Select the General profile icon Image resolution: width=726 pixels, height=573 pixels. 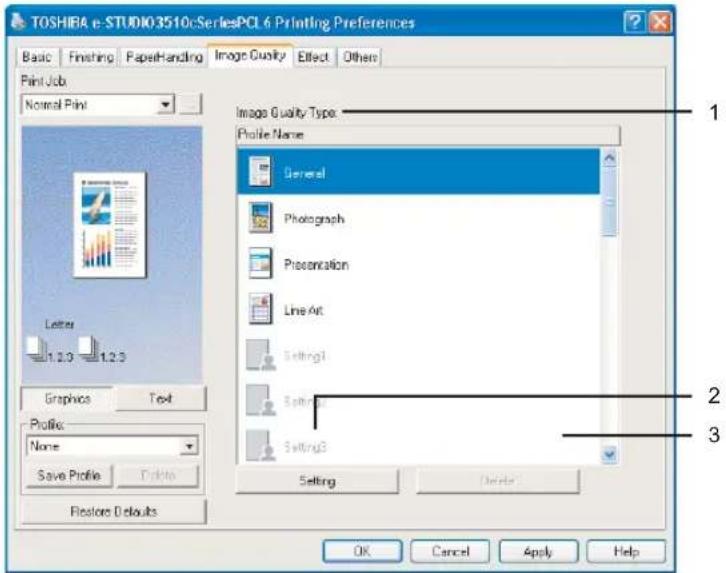(260, 172)
